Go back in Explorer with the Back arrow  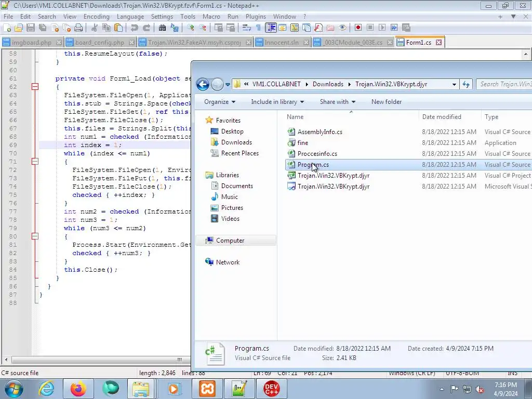pos(203,84)
